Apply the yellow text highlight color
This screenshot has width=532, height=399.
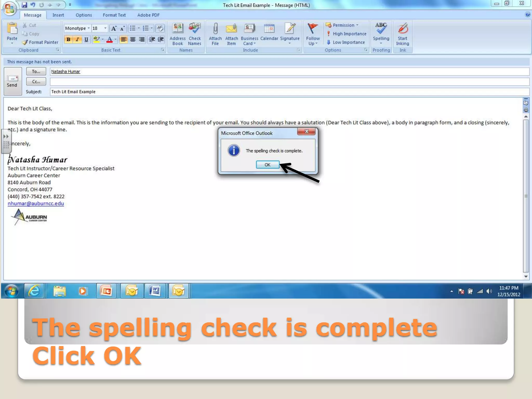96,39
